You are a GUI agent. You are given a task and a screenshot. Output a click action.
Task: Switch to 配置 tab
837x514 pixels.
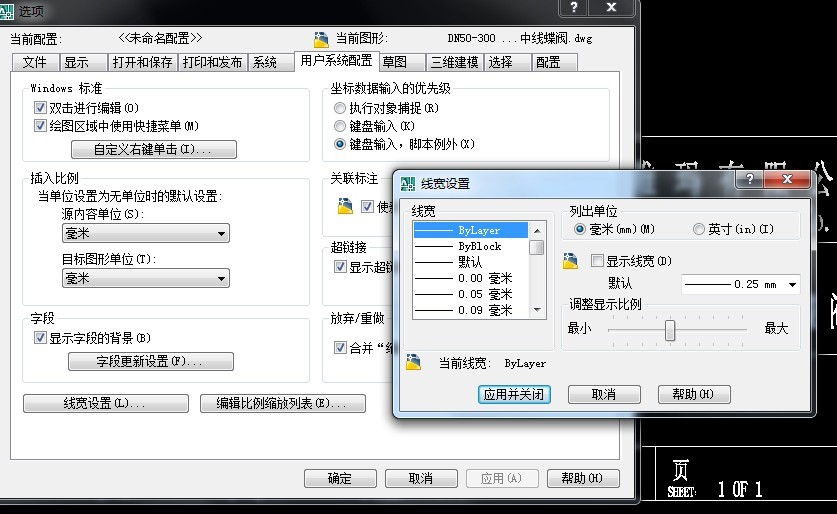pos(554,62)
